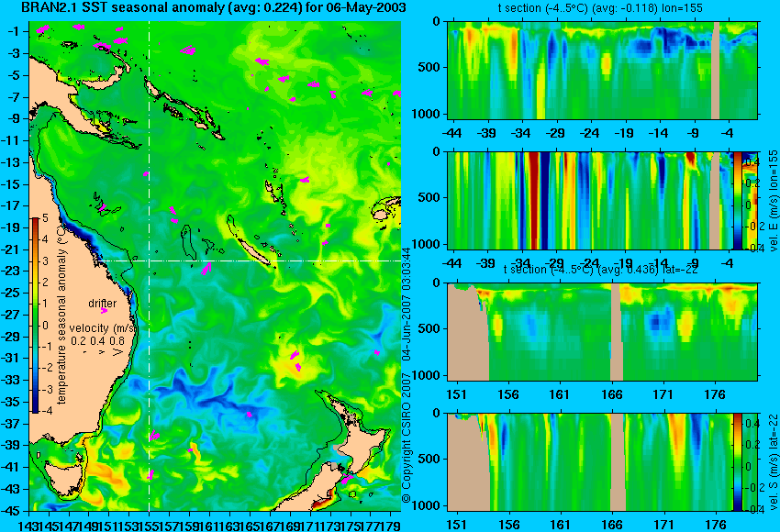The height and width of the screenshot is (532, 780).
Task: Click the '166' tick under lat=-22 temperature section
Action: tap(612, 394)
